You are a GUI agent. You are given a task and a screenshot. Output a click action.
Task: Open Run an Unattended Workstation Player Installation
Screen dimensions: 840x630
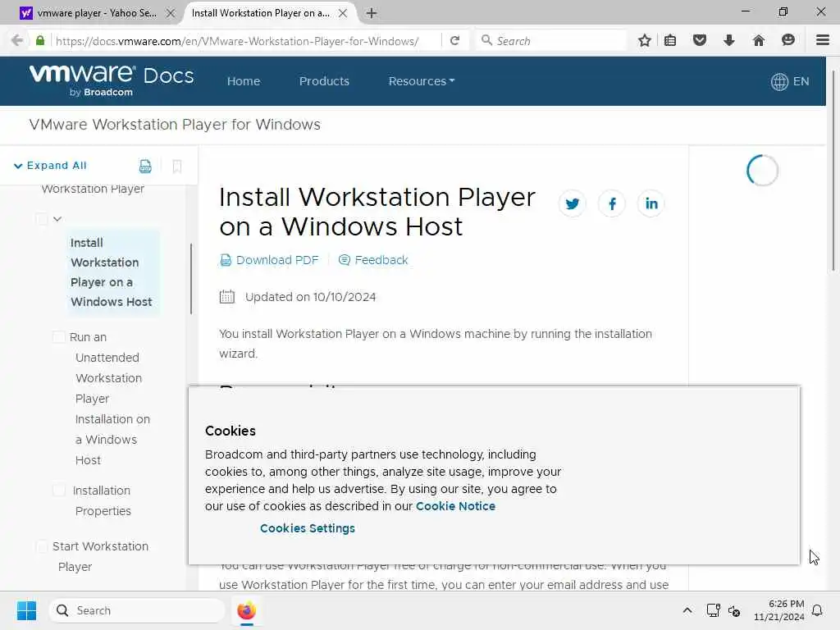click(x=112, y=399)
